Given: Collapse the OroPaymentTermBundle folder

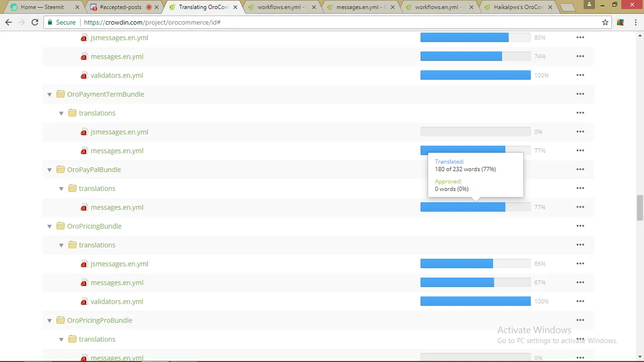Looking at the screenshot, I should click(49, 95).
